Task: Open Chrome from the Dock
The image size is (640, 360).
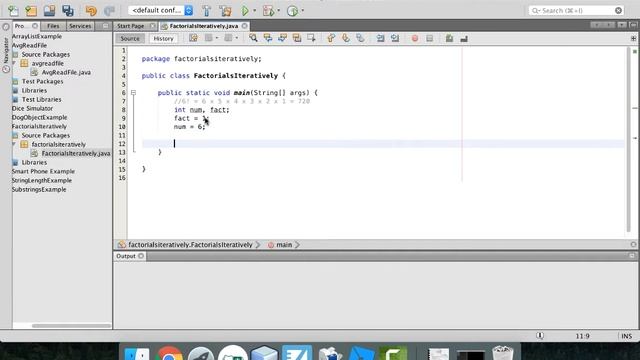Action: 169,353
